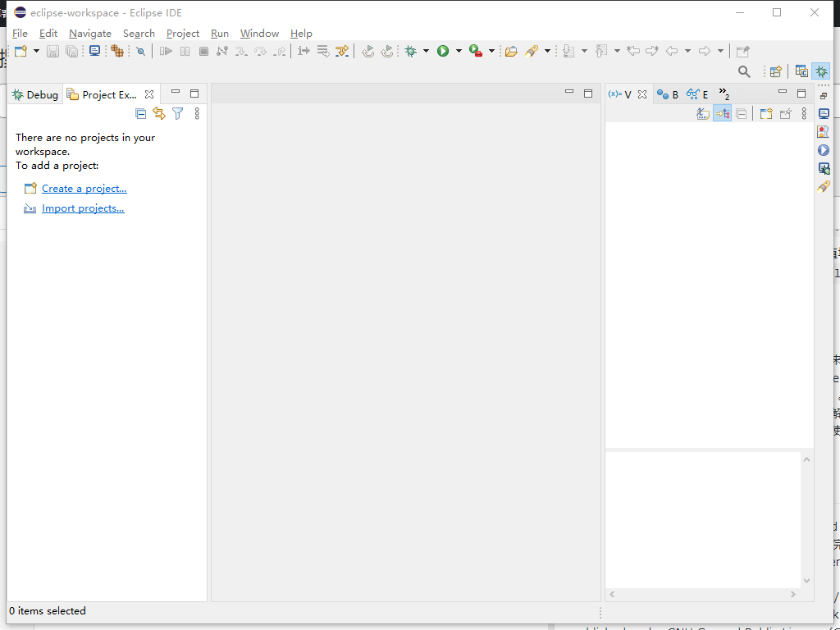Click the Build All toolbar icon
Screen dimensions: 840x630
click(117, 51)
